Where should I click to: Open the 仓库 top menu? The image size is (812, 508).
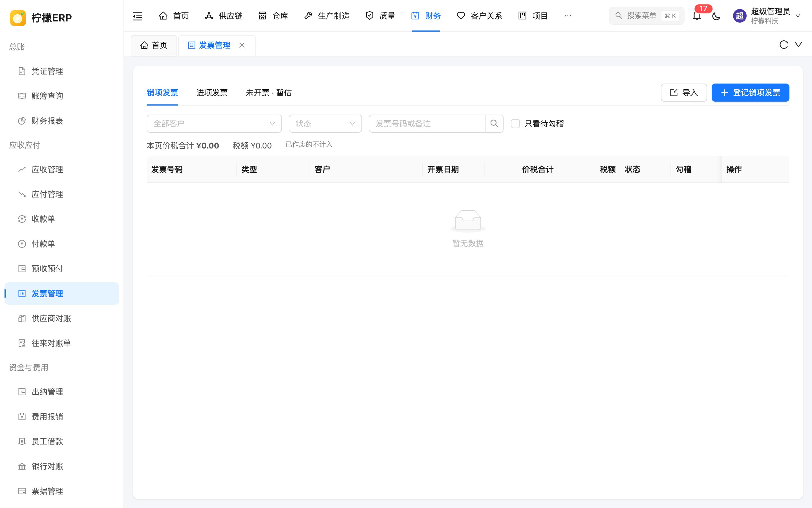(273, 16)
